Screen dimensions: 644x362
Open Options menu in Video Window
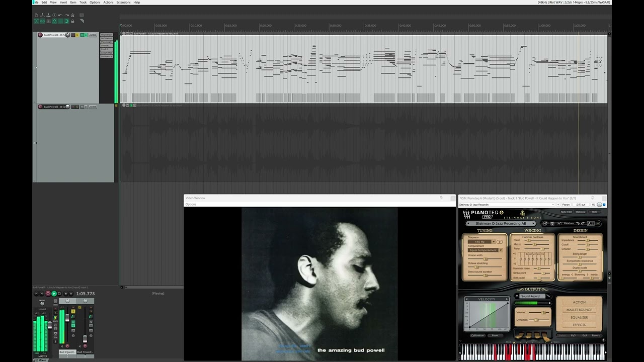coord(191,204)
